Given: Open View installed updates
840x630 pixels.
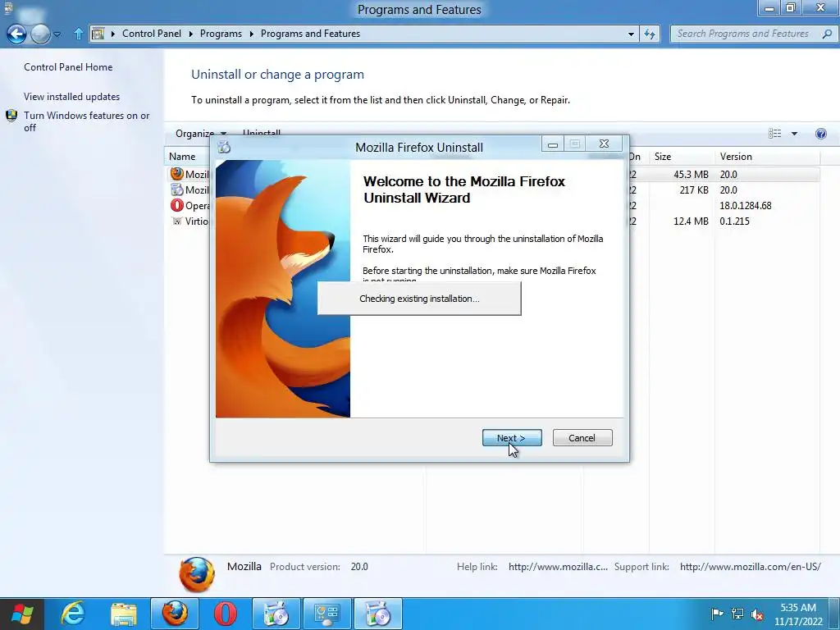Looking at the screenshot, I should pos(72,97).
